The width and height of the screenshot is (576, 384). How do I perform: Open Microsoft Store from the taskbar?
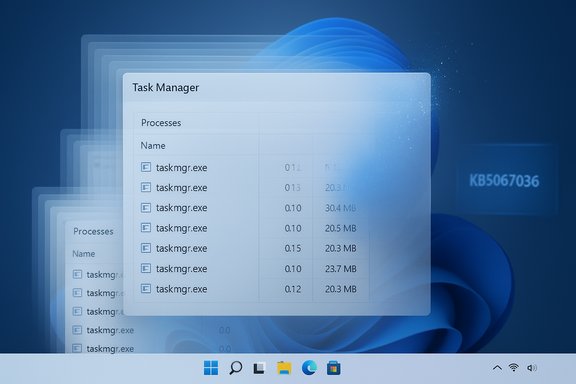pyautogui.click(x=334, y=368)
